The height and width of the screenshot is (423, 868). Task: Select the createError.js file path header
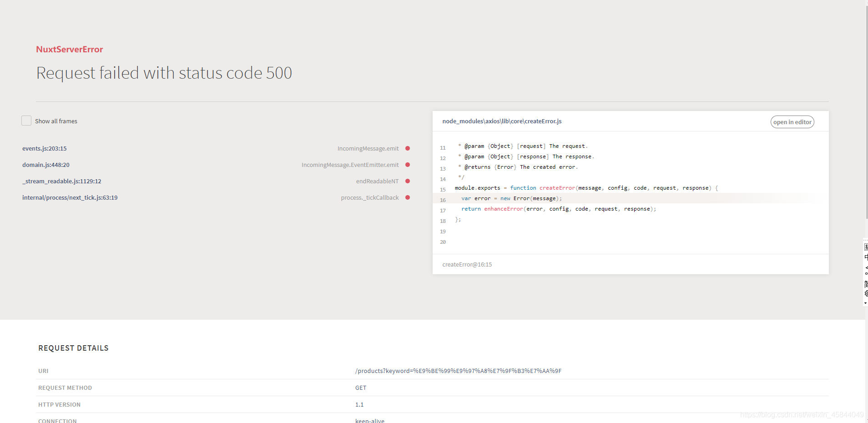click(x=502, y=121)
